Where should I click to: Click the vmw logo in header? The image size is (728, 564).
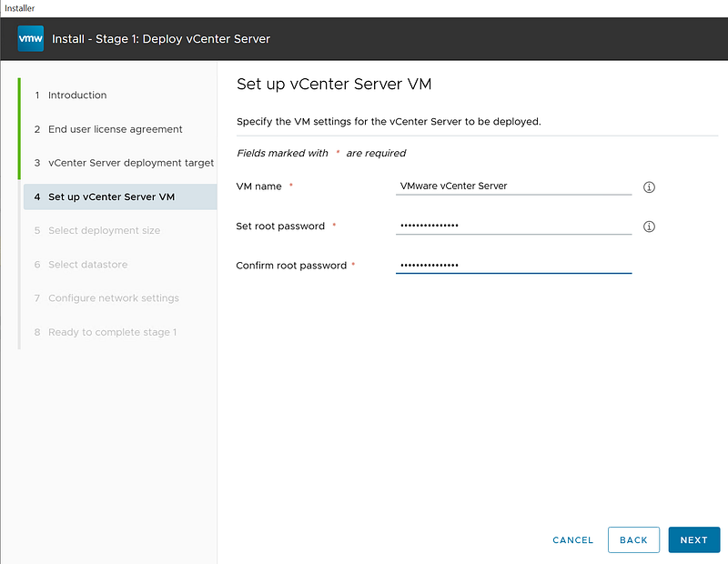coord(30,39)
